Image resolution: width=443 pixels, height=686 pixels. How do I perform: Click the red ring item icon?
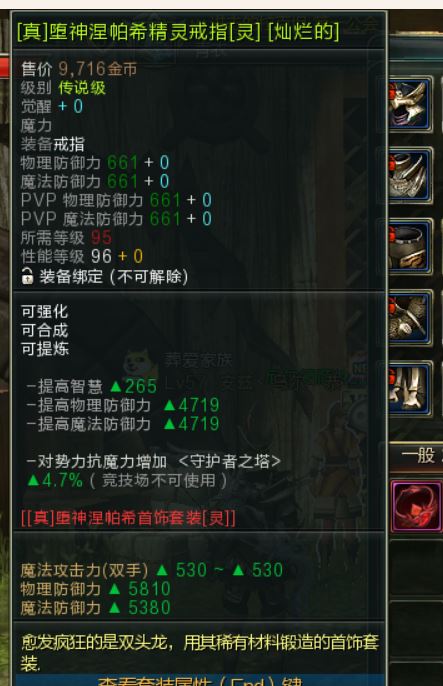coord(417,506)
